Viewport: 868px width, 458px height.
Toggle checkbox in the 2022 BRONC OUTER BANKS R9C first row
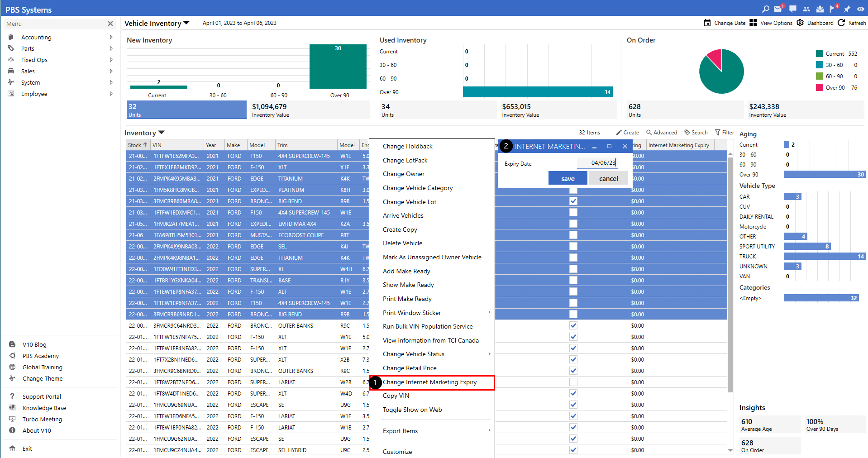click(573, 325)
